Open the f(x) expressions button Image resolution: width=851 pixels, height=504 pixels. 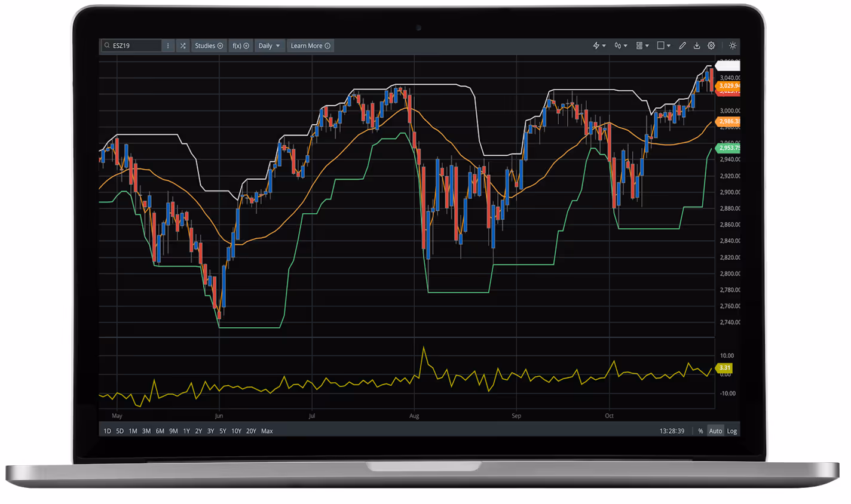tap(241, 45)
